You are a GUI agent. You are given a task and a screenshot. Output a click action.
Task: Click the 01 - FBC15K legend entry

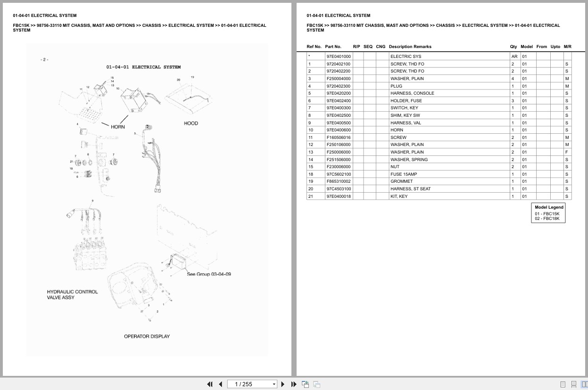547,214
